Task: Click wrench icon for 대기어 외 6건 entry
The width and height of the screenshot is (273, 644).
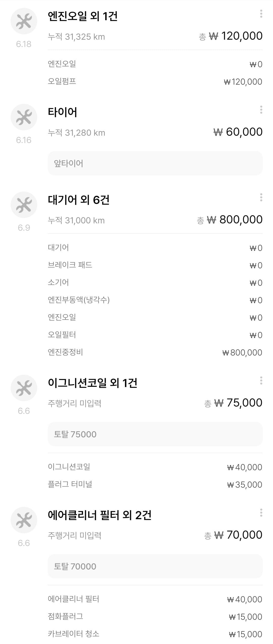Action: point(24,205)
